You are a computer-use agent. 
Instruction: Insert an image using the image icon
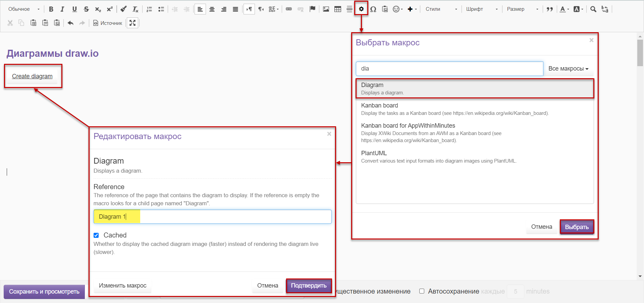coord(326,9)
